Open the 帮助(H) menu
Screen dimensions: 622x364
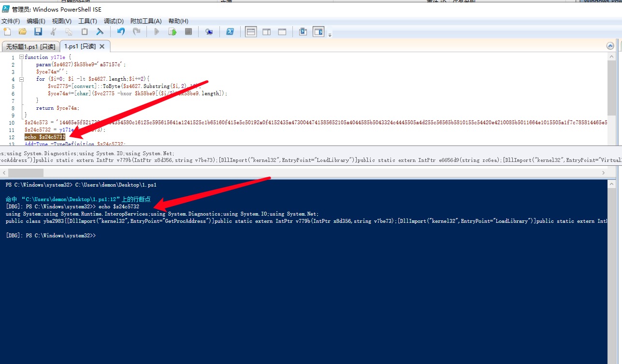tap(178, 21)
